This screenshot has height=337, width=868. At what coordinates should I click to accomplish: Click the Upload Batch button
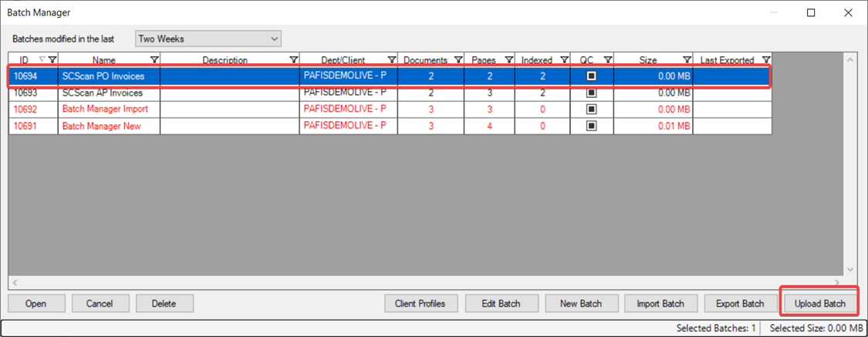point(819,303)
